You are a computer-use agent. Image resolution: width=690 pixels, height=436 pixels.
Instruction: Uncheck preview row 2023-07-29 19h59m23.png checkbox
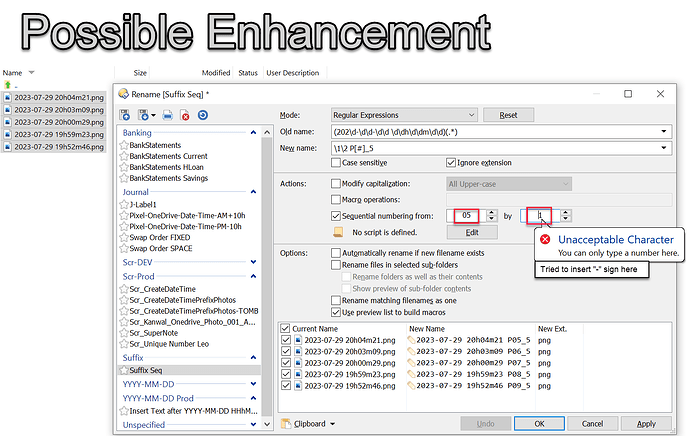point(286,374)
